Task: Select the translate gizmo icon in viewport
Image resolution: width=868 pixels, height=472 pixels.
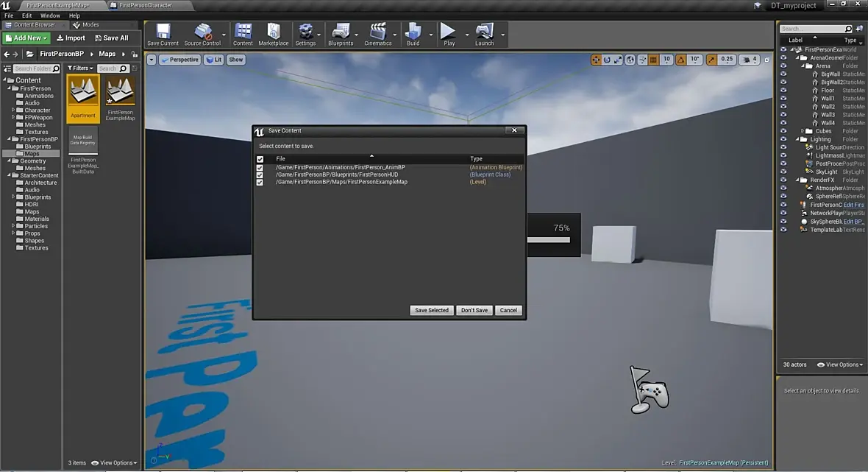Action: pyautogui.click(x=596, y=60)
